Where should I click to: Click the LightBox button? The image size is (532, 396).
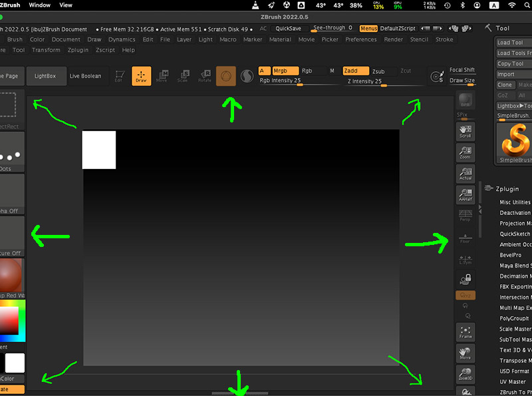coord(45,76)
